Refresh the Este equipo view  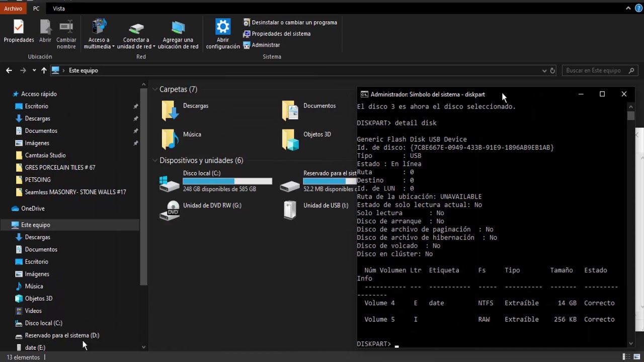(x=552, y=71)
